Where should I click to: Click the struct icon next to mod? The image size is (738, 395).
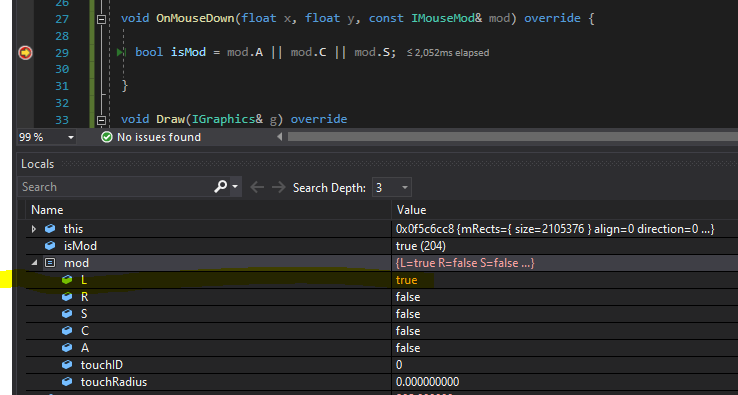[50, 263]
